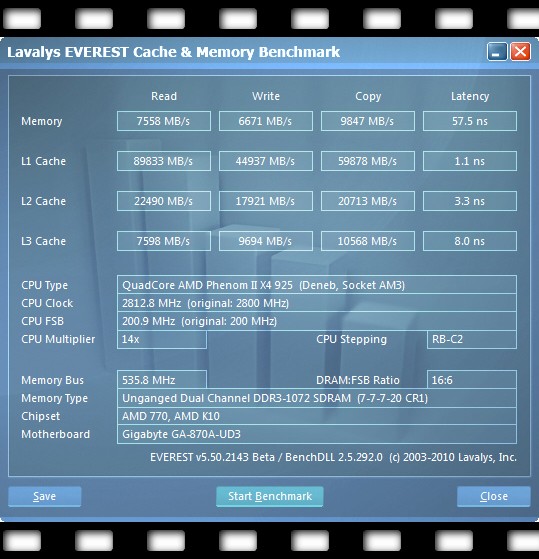Select Memory Copy value 9847 MB/s
The width and height of the screenshot is (539, 559).
coord(368,121)
